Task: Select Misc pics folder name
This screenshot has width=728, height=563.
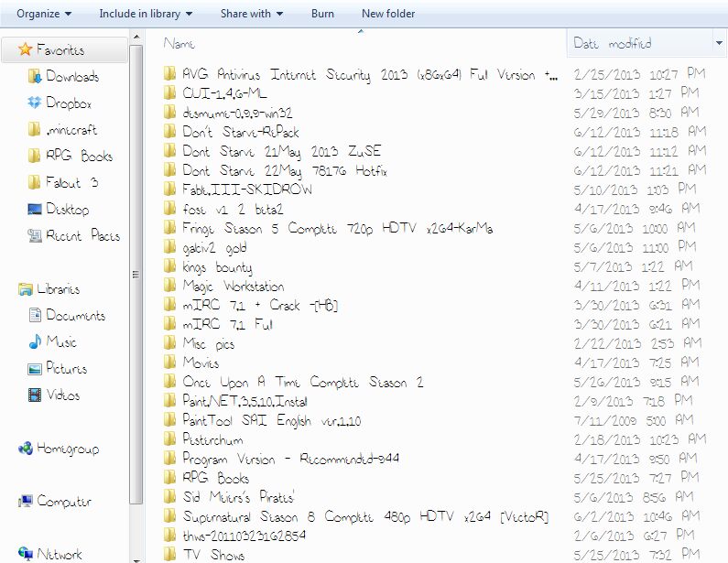Action: click(x=209, y=344)
